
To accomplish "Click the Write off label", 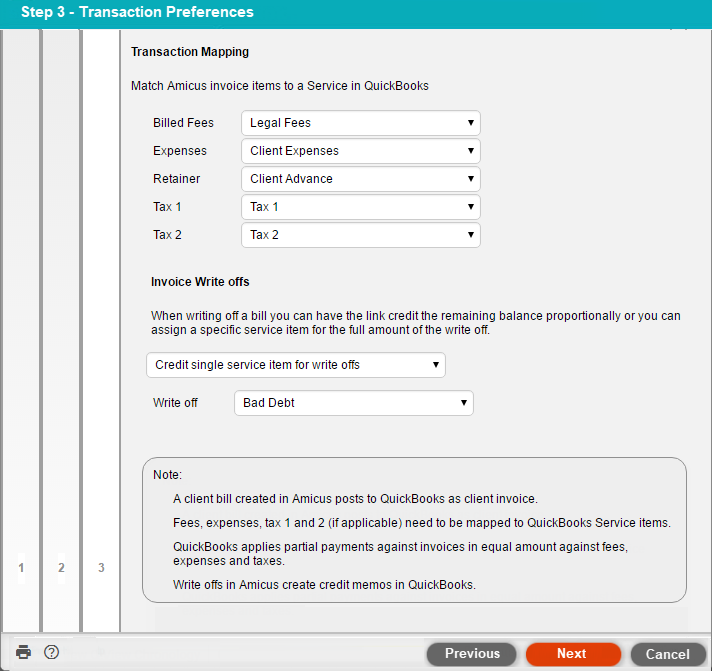I will pos(175,403).
